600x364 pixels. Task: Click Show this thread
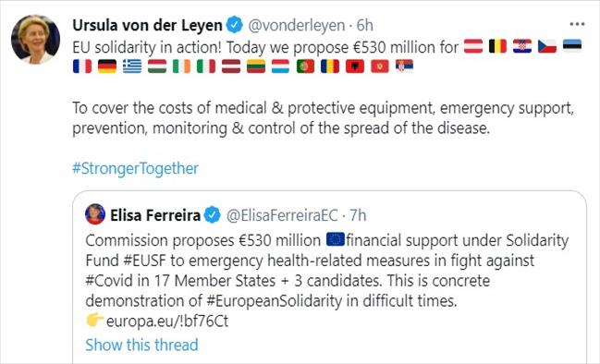click(141, 345)
